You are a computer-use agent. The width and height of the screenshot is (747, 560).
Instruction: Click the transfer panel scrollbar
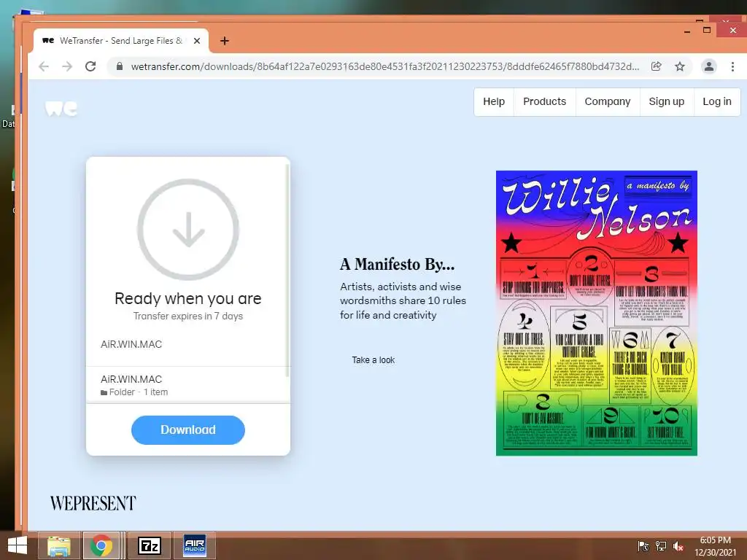pyautogui.click(x=287, y=271)
